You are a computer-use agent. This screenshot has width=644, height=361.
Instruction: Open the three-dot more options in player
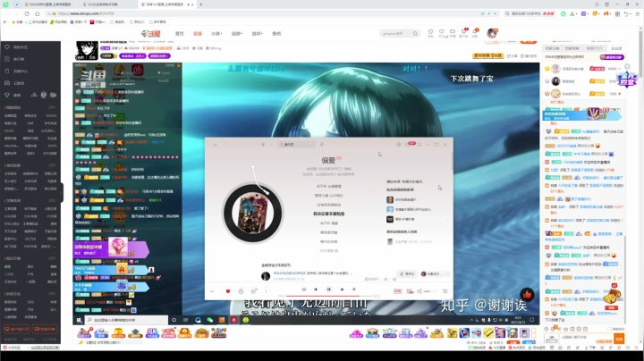coord(266,291)
